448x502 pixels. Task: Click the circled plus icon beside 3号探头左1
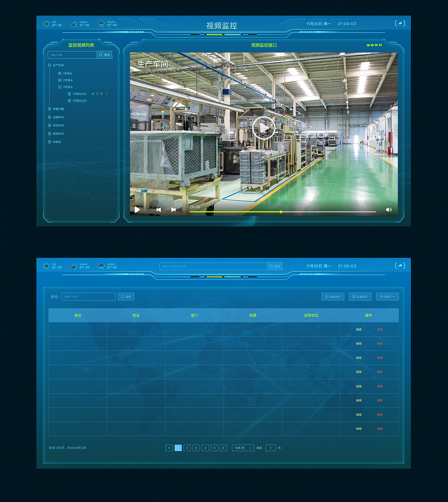point(101,94)
